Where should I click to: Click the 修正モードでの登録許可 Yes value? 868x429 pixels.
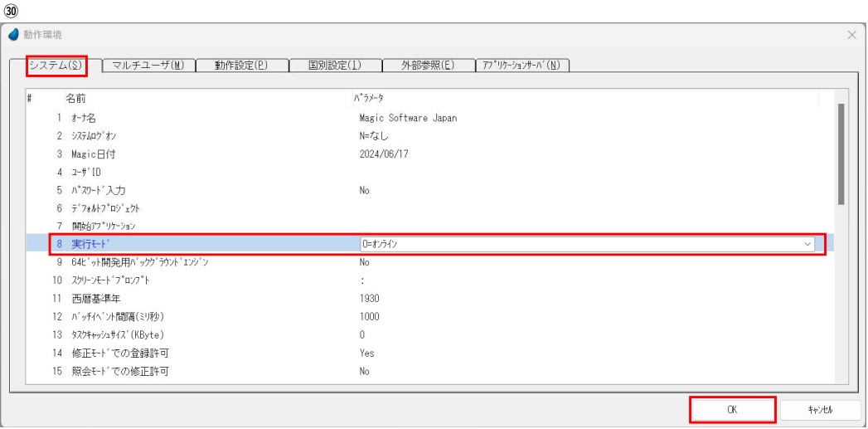[367, 353]
